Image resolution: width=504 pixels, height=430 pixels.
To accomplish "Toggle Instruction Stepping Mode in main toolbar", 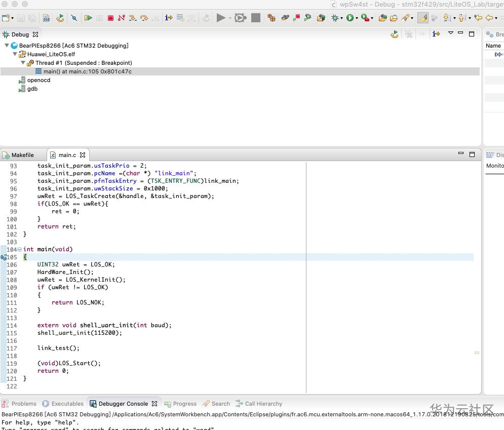I will coord(169,18).
